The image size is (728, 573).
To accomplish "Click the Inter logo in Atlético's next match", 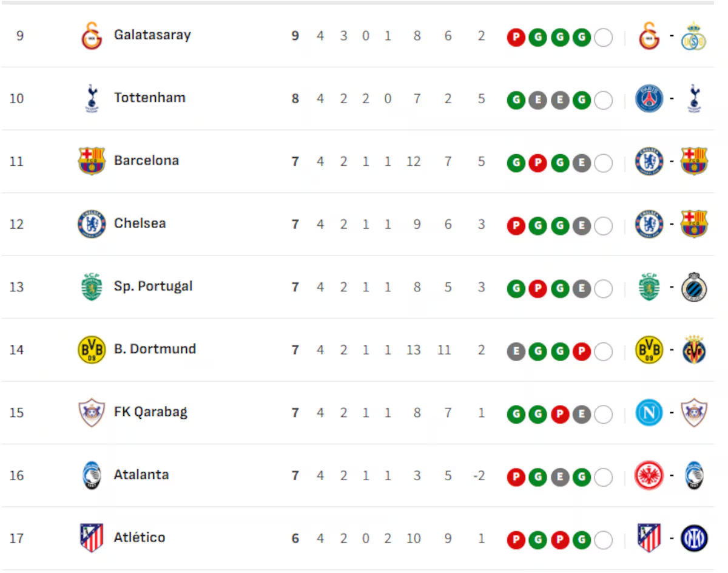I will pos(694,538).
